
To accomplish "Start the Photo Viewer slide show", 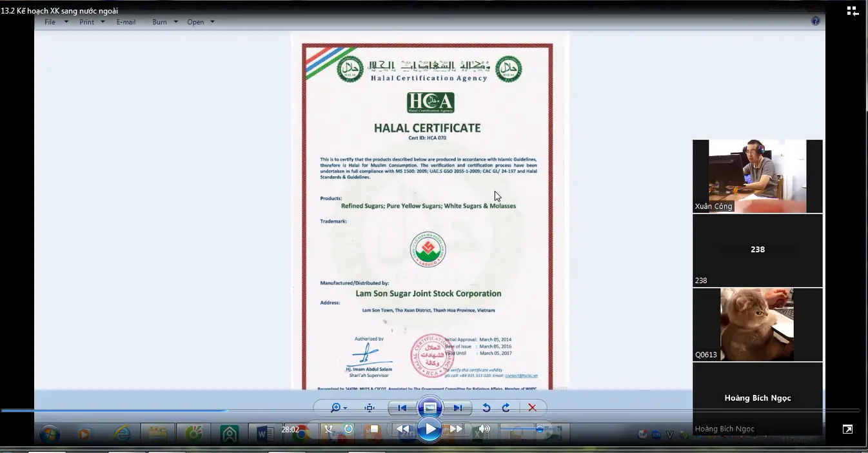I will click(x=430, y=408).
